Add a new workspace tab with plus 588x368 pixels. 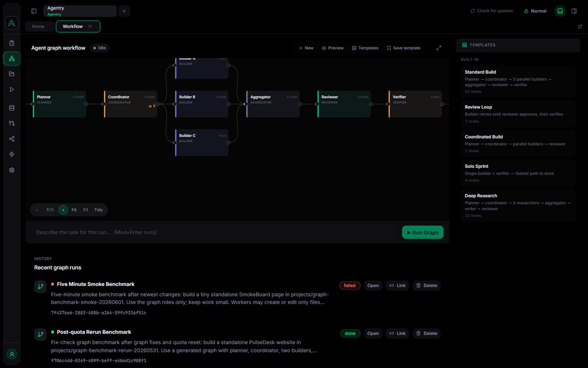tap(124, 11)
